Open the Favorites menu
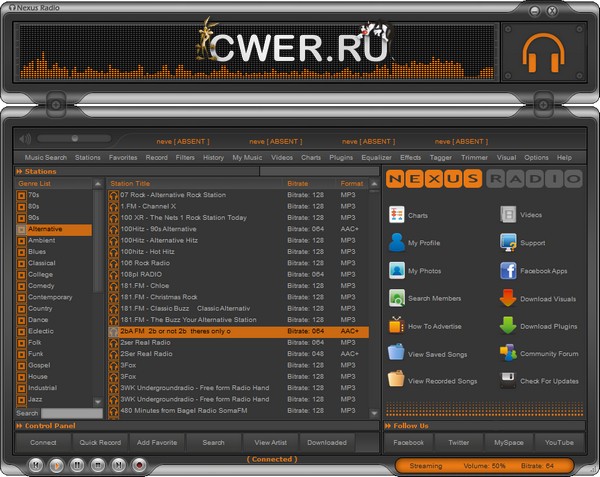 [x=123, y=158]
